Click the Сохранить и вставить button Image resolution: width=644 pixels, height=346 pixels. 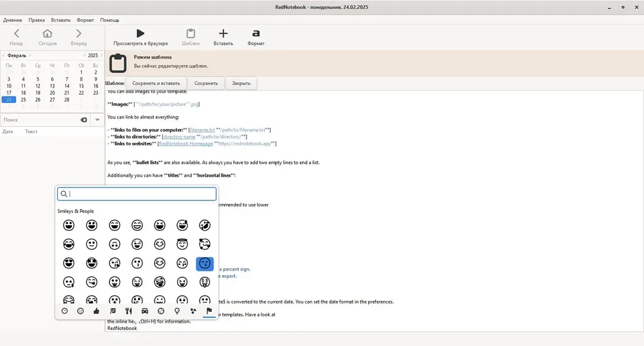click(156, 83)
